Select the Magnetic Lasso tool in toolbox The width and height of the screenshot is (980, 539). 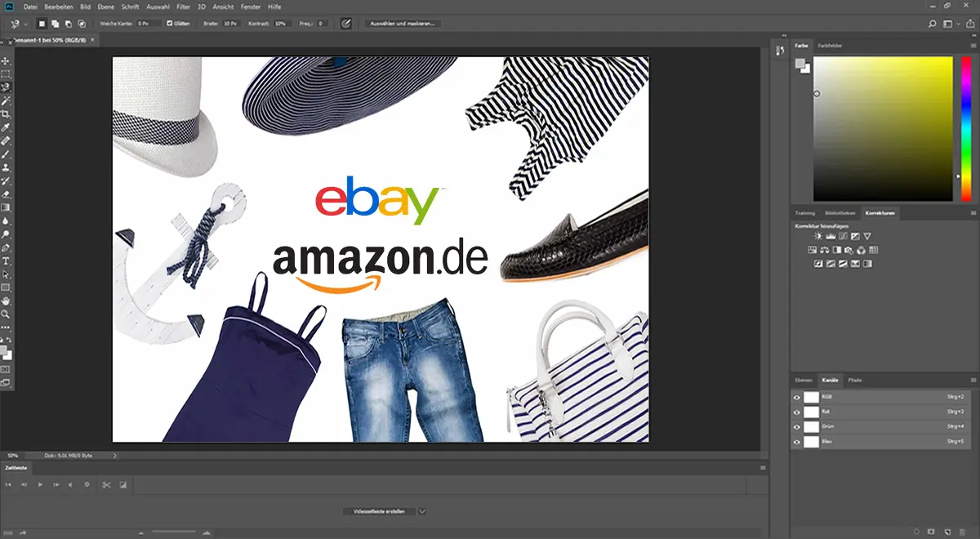tap(6, 87)
